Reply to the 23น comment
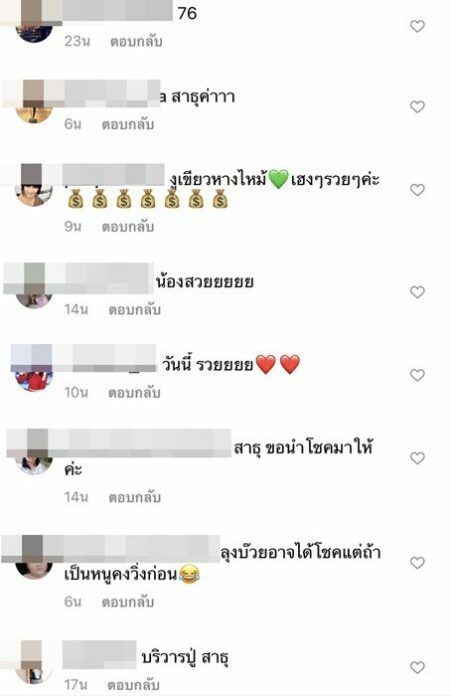 136,42
